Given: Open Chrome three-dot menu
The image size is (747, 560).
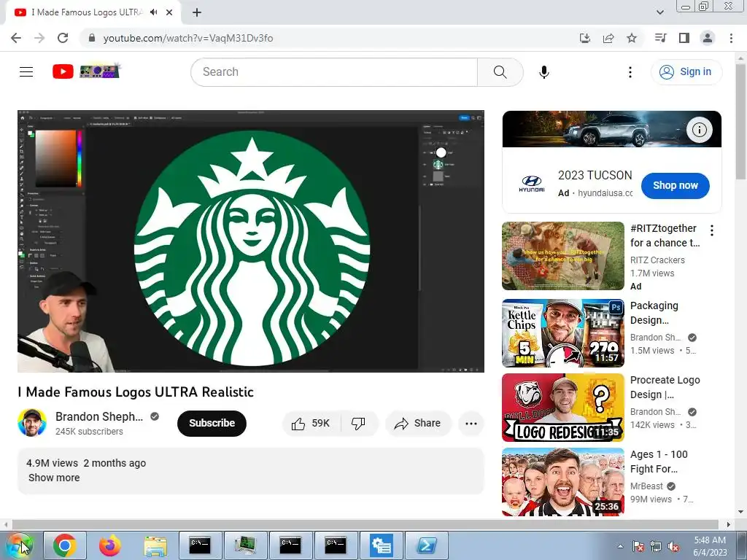Looking at the screenshot, I should pyautogui.click(x=731, y=38).
